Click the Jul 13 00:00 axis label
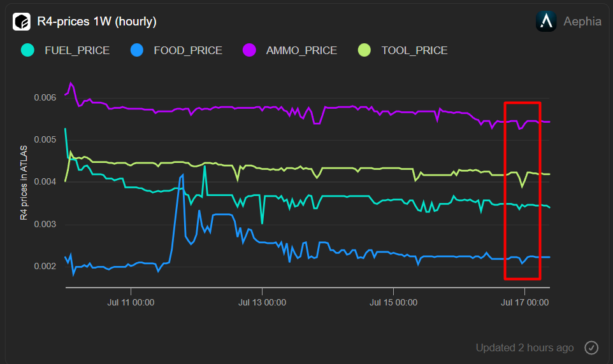The width and height of the screenshot is (613, 364). point(262,302)
